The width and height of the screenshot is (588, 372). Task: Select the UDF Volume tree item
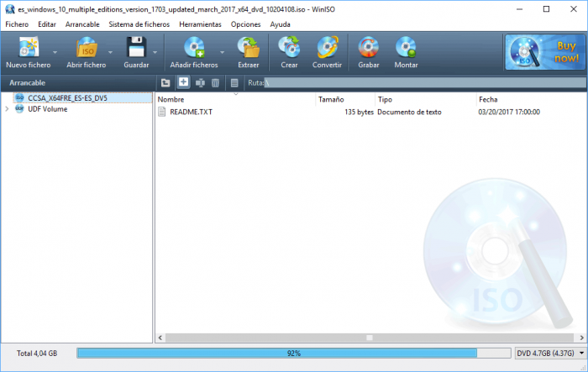tap(48, 109)
